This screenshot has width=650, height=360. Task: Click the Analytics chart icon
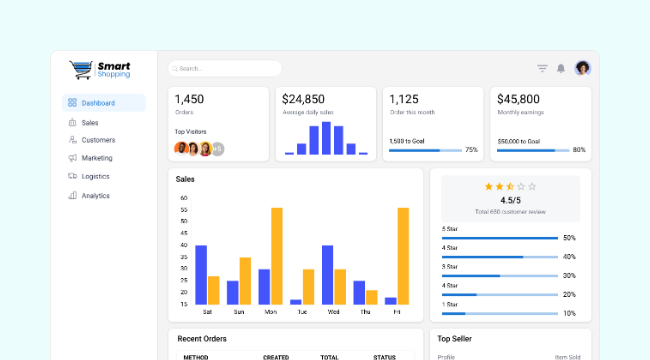point(73,195)
